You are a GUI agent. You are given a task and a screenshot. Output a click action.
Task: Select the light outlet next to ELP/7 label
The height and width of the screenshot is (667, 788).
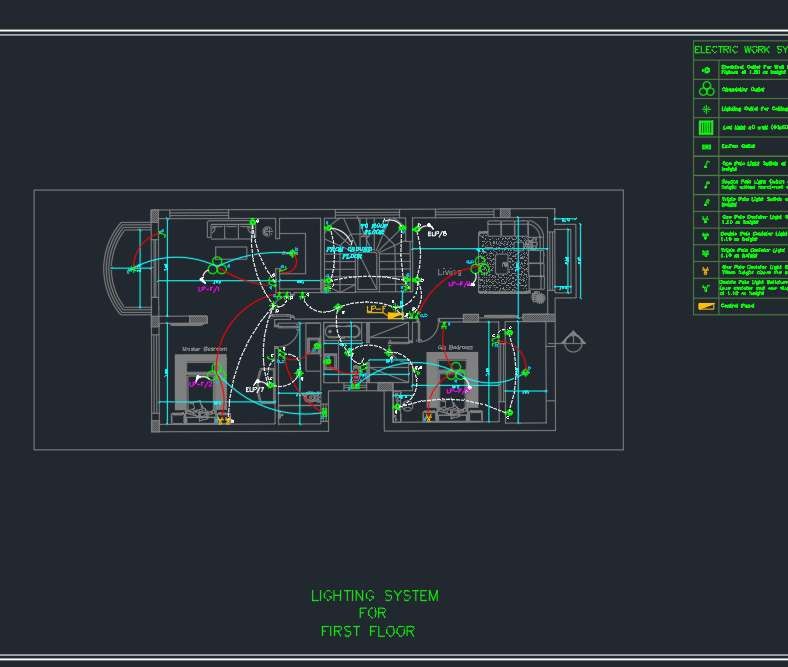pyautogui.click(x=270, y=385)
